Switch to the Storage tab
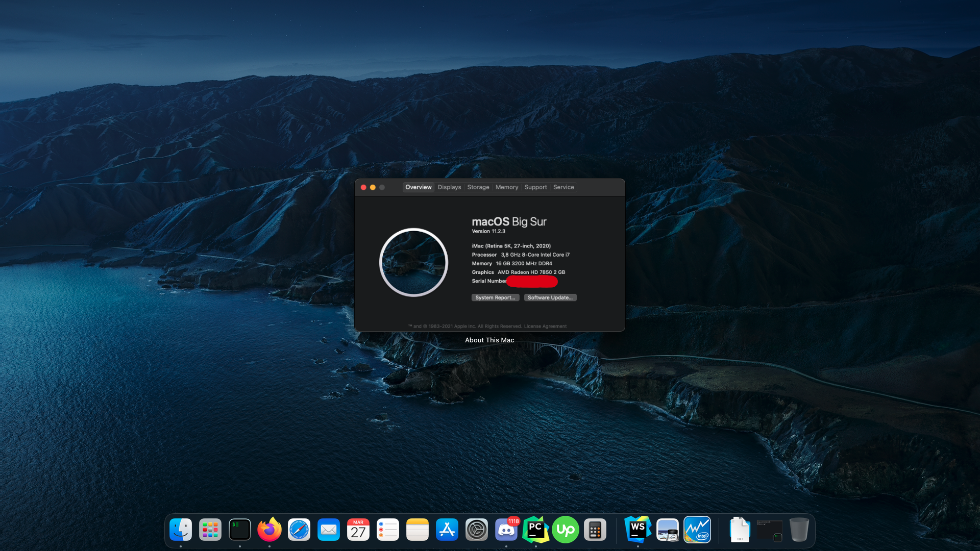Viewport: 980px width, 551px height. (478, 187)
